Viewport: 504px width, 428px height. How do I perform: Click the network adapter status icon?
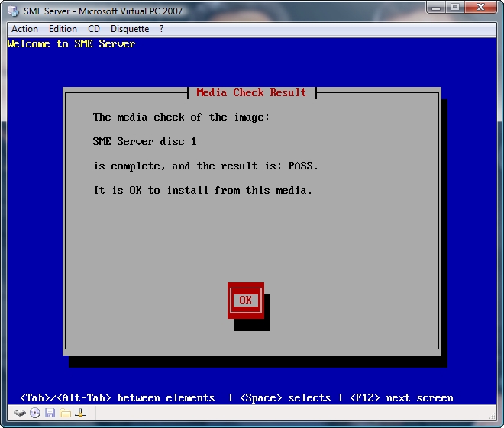click(x=80, y=413)
